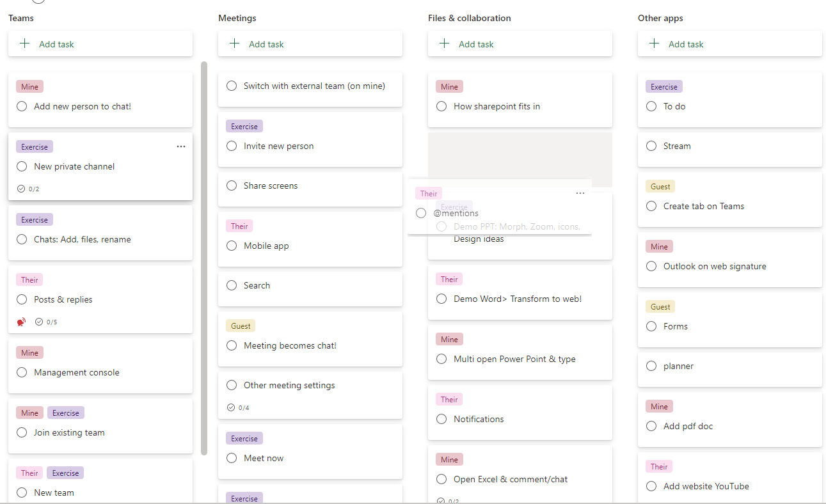Click the Mine label on 'How sharepoint fits in'
This screenshot has height=504, width=826.
coord(449,86)
